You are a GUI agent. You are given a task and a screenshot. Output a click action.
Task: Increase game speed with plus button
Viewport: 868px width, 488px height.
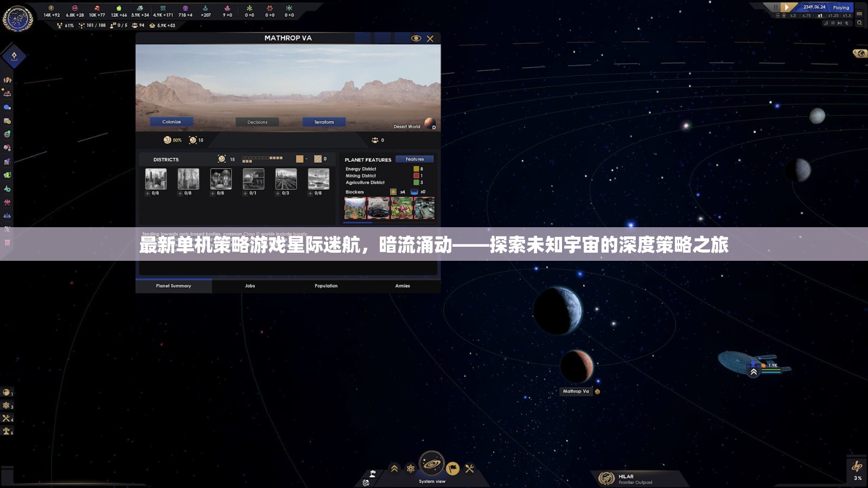784,16
